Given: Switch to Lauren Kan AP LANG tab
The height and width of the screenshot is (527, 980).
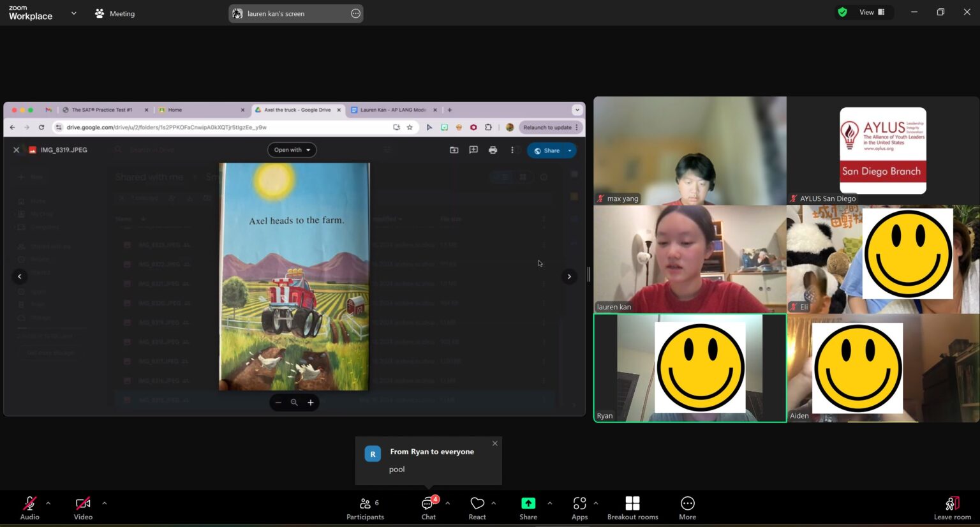Looking at the screenshot, I should tap(394, 110).
